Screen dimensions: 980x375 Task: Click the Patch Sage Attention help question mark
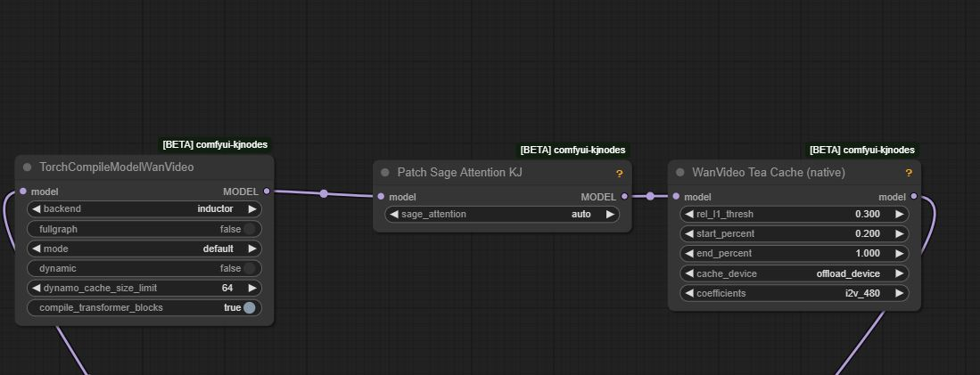(620, 174)
